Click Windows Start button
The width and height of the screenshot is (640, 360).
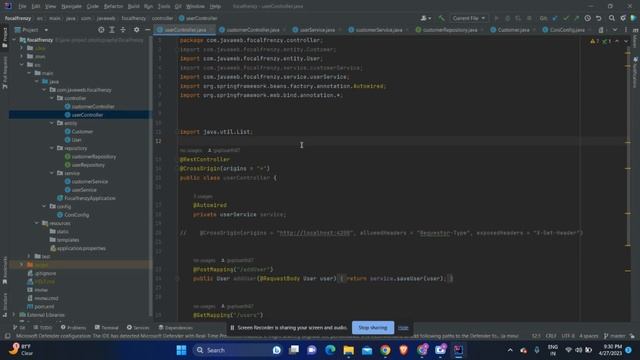[x=182, y=350]
